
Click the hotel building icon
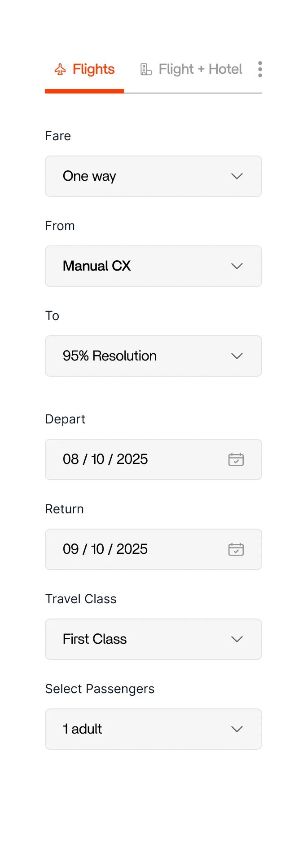[146, 69]
